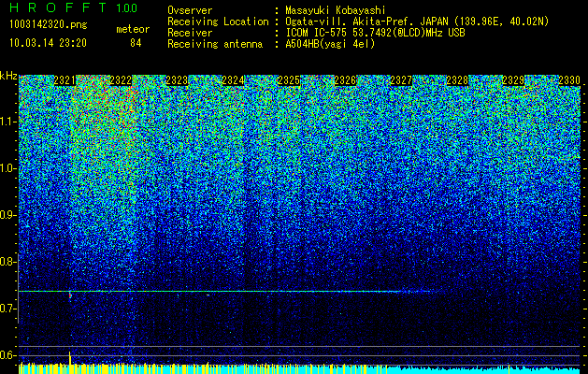Click the 0.7 kHz axis label
Image resolution: width=588 pixels, height=374 pixels.
coord(7,309)
